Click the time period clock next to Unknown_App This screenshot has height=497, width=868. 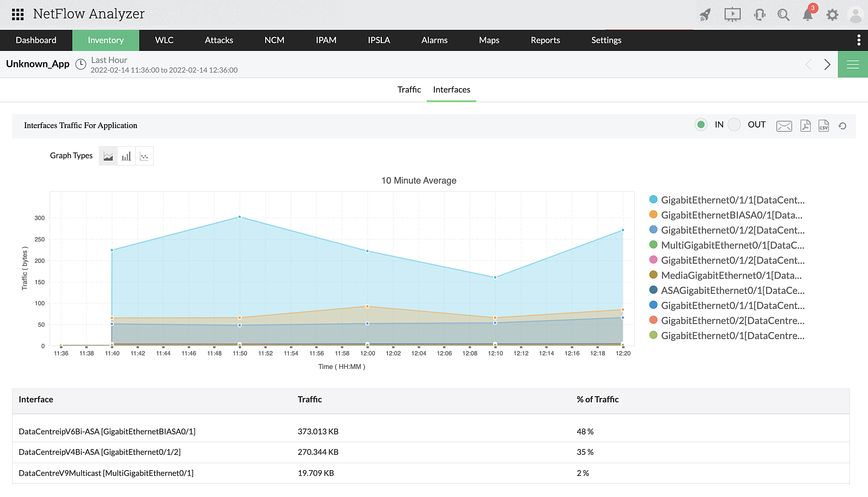[81, 64]
